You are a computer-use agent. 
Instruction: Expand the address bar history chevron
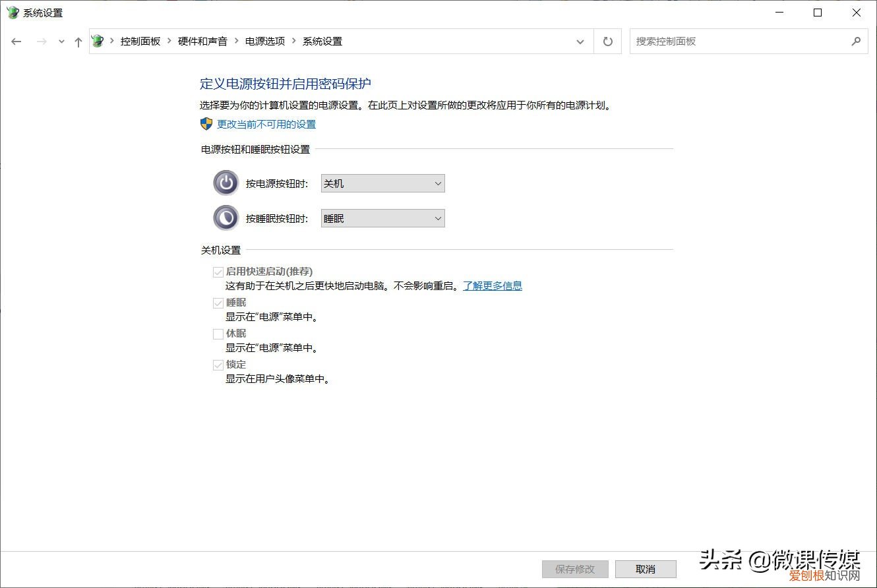[580, 41]
